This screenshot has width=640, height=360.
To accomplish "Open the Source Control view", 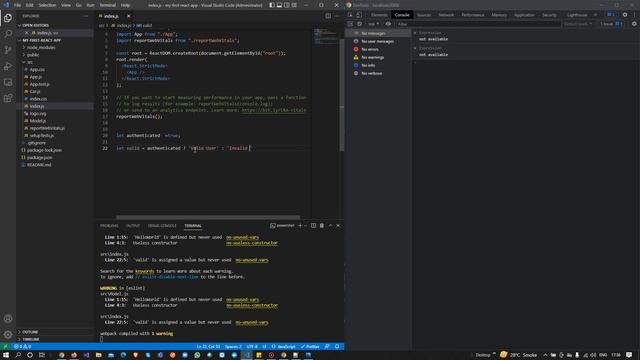I will (8, 50).
